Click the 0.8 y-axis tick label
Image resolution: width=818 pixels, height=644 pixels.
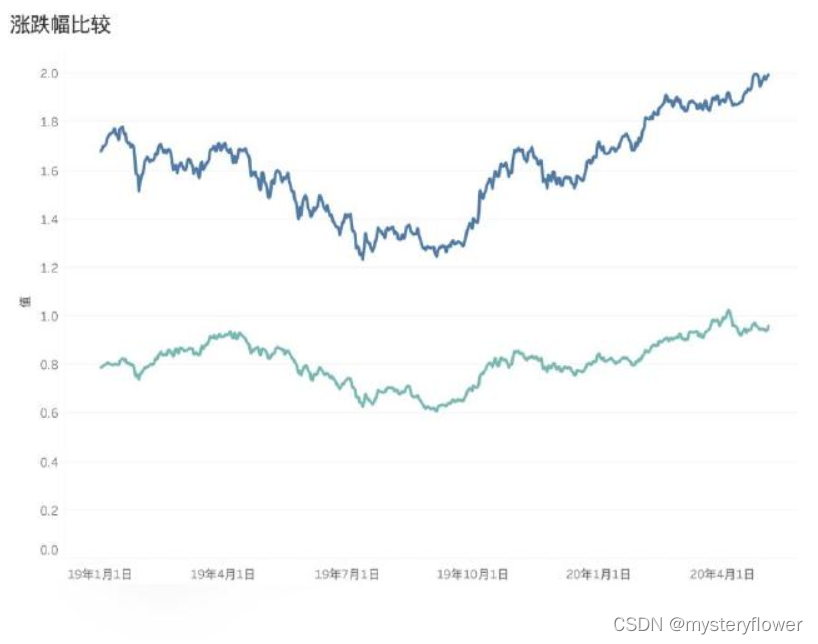pos(49,365)
